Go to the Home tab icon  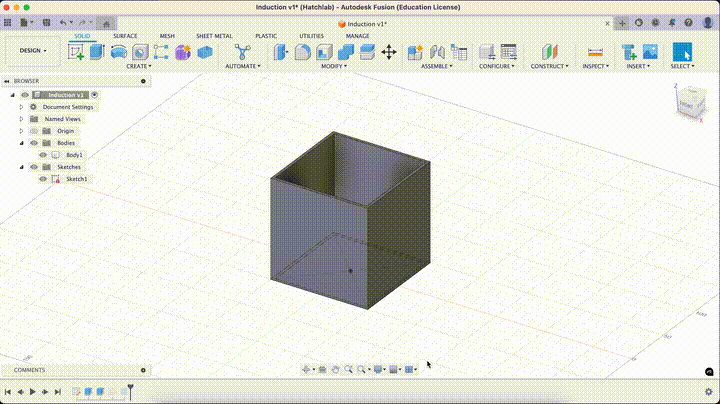tap(107, 23)
